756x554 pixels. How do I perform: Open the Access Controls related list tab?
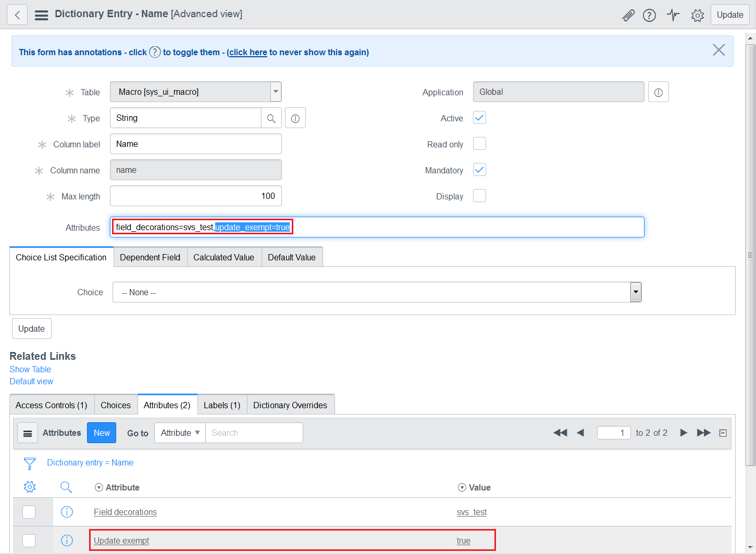tap(52, 405)
